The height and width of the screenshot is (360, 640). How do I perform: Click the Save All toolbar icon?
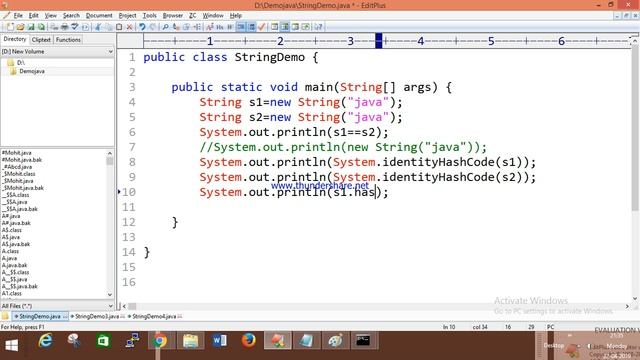click(x=42, y=27)
